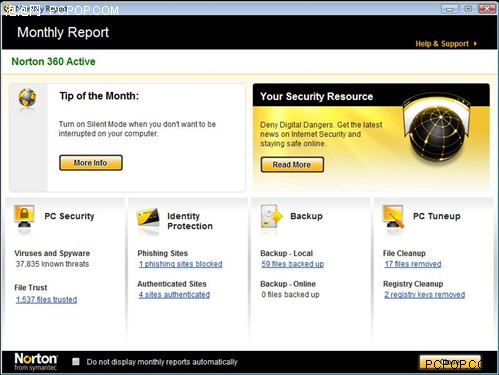Click the Read More button
The image size is (499, 375).
292,165
